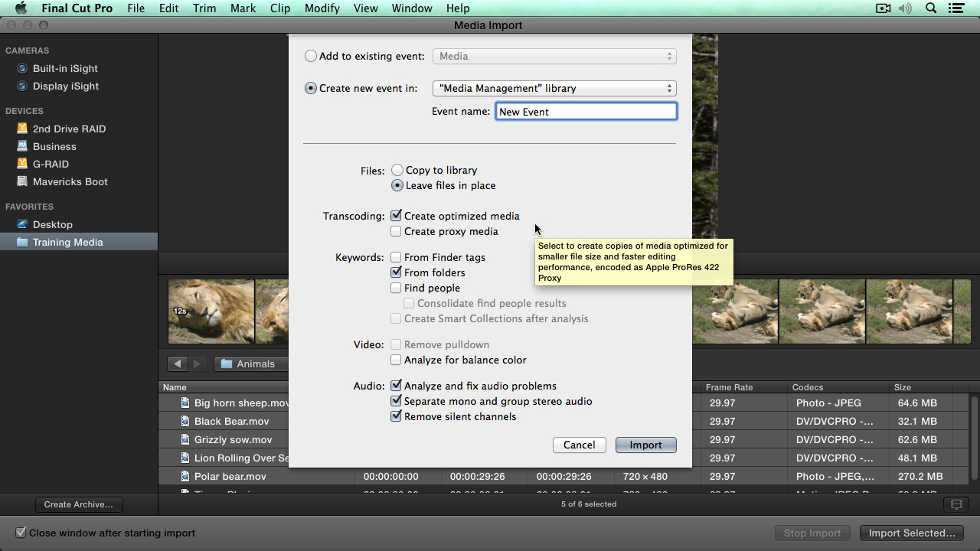The image size is (980, 551).
Task: Sort by the Name column header
Action: pyautogui.click(x=222, y=387)
